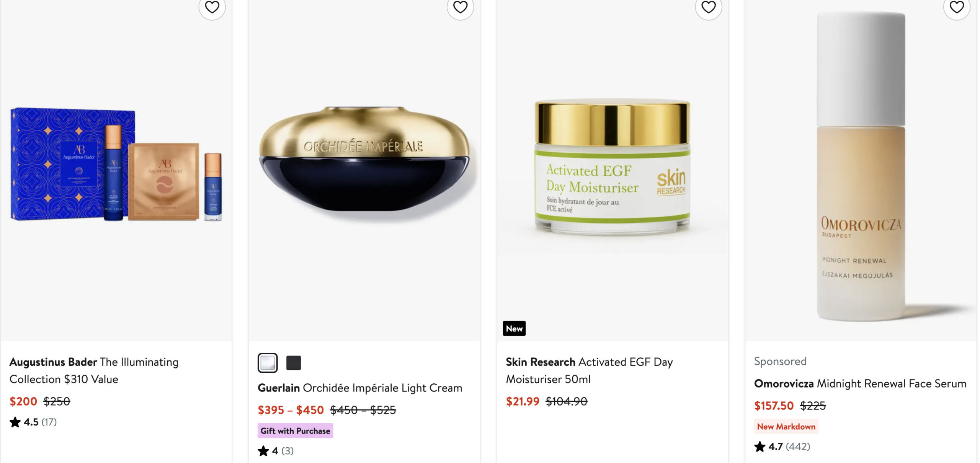
Task: Click heart icon on Skin Research moisturiser
Action: (x=709, y=7)
